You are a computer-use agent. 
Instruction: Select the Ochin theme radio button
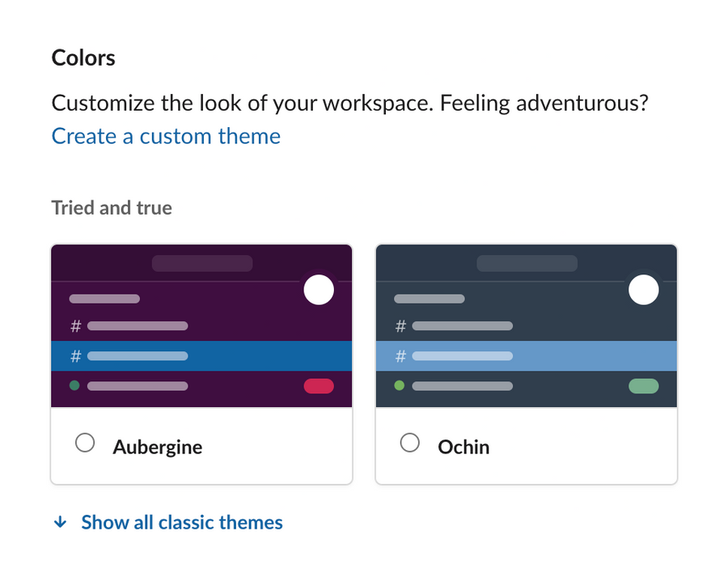pos(410,443)
